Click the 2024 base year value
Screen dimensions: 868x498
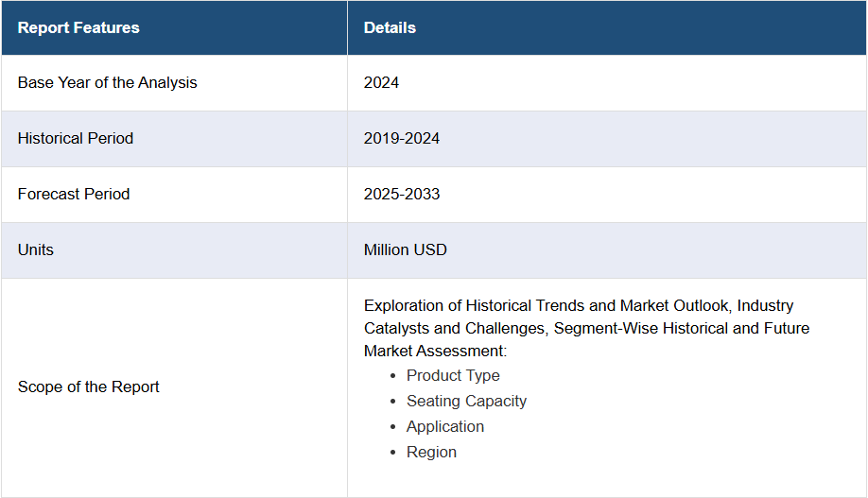point(381,82)
